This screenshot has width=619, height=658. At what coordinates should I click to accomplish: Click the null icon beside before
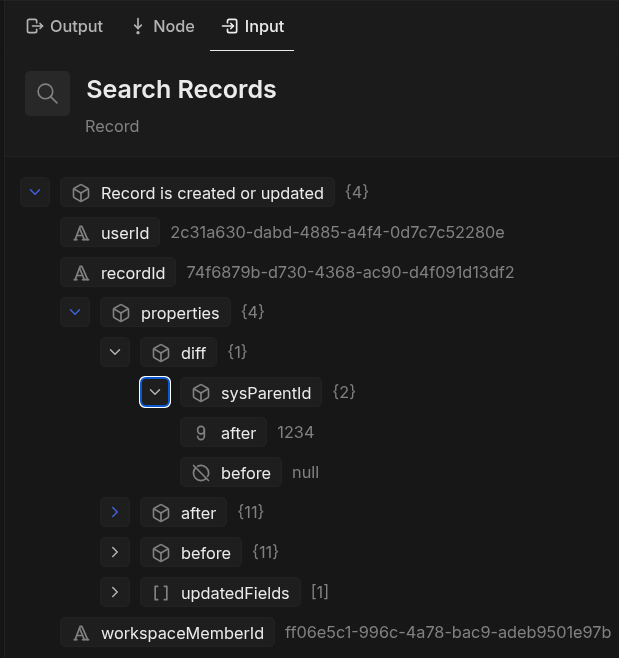point(201,473)
